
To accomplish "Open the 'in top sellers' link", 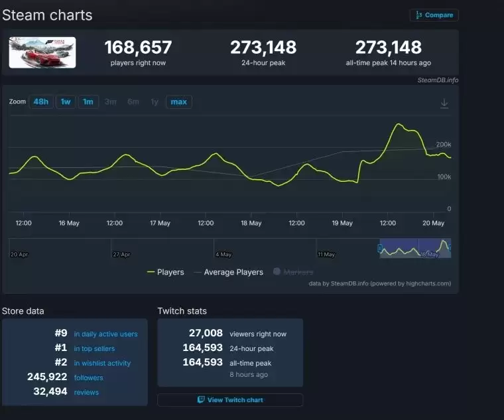I will (x=94, y=348).
